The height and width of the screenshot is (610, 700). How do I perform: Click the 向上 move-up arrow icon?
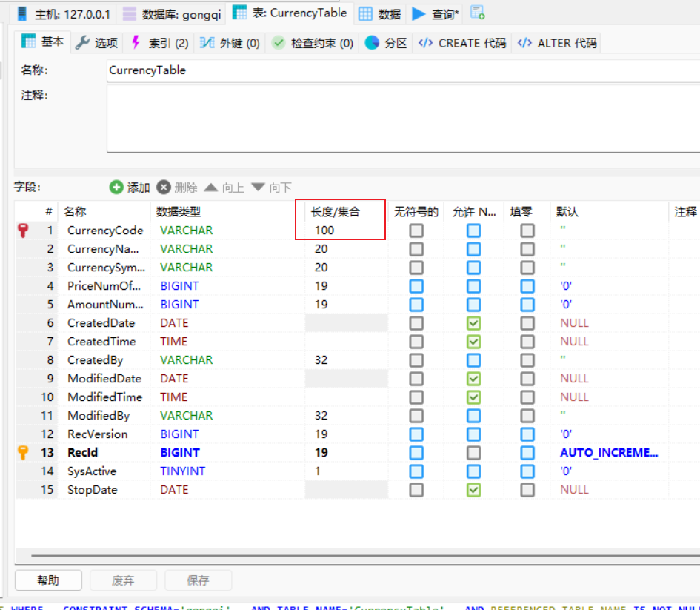coord(210,187)
